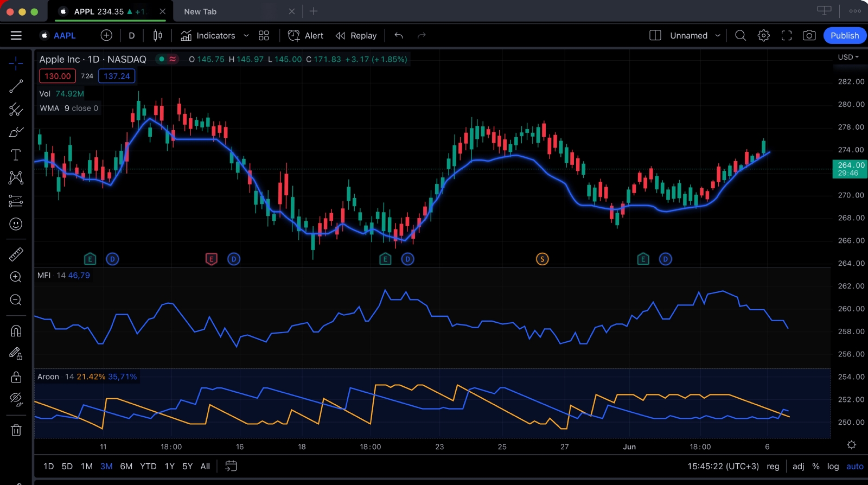Select the trend line drawing tool

click(x=16, y=86)
